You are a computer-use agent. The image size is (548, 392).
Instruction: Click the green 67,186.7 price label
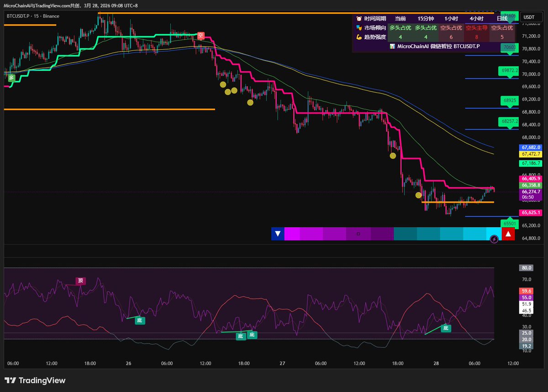pos(531,163)
